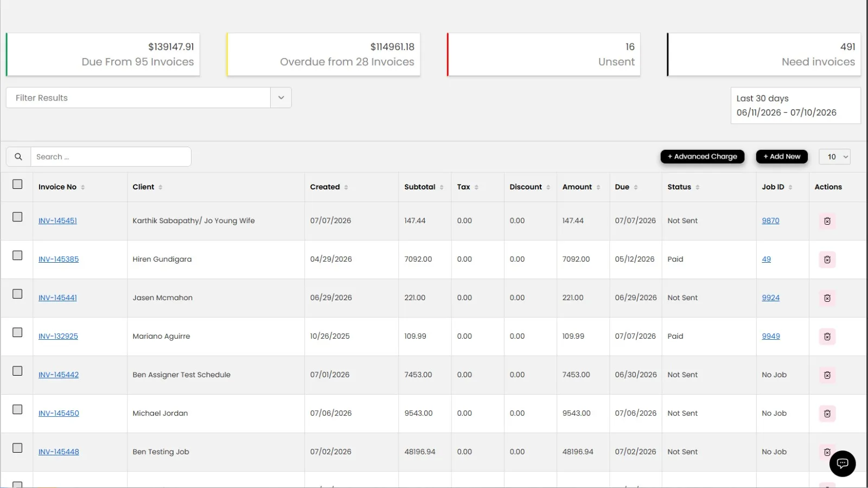
Task: Delete invoice INV-145451 via trash icon
Action: coord(827,221)
